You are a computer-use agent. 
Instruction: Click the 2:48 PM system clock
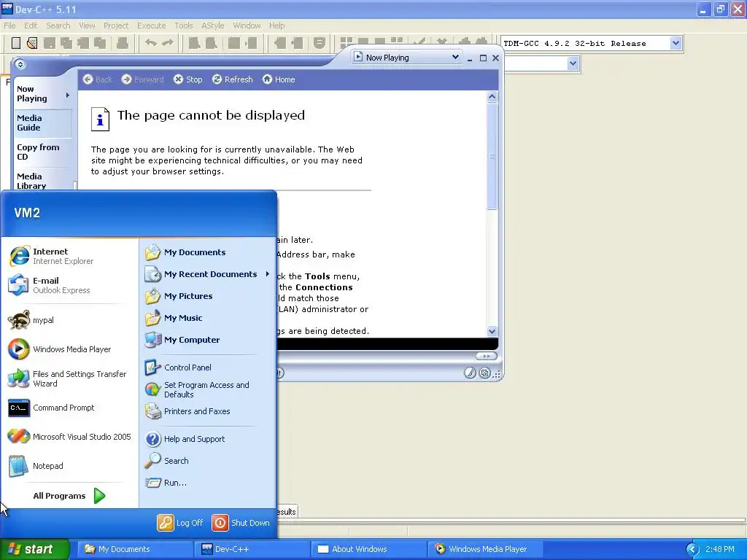pyautogui.click(x=719, y=550)
